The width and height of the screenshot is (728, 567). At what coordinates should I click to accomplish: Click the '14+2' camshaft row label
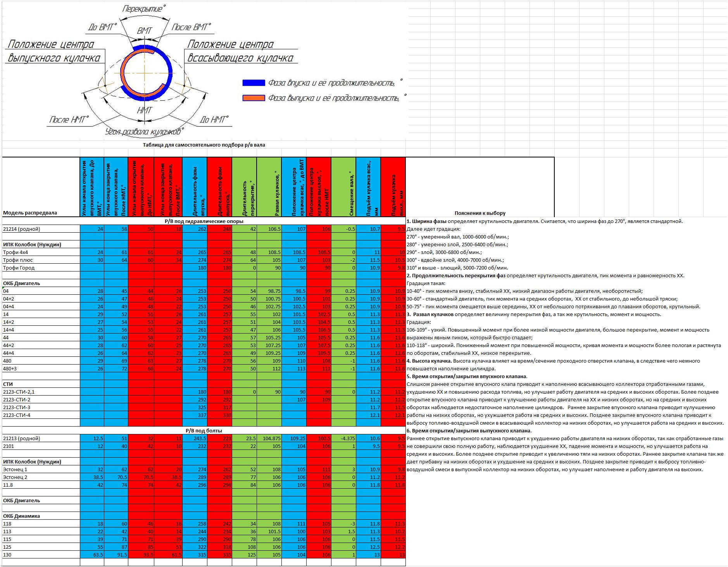[41, 322]
